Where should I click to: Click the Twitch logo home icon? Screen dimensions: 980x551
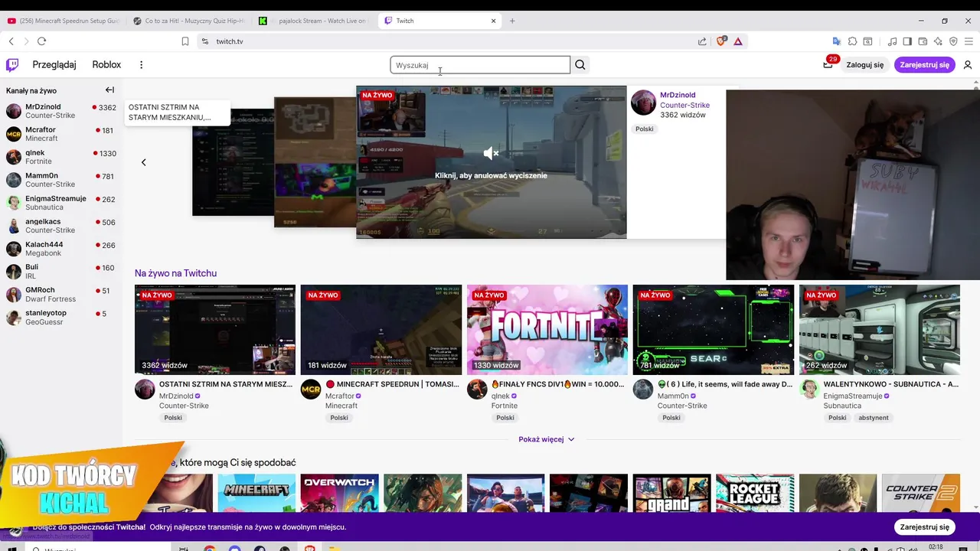click(x=12, y=65)
